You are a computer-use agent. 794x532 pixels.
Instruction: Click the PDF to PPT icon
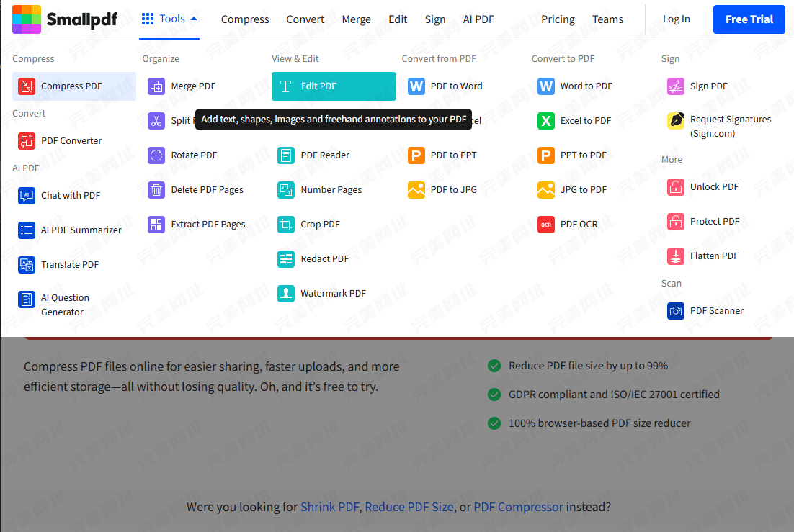tap(416, 155)
